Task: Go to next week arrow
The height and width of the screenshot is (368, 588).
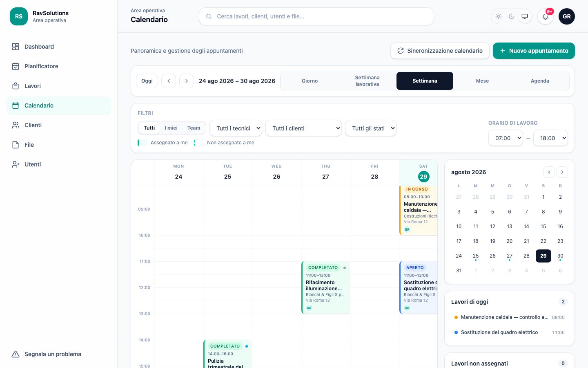Action: pos(187,81)
